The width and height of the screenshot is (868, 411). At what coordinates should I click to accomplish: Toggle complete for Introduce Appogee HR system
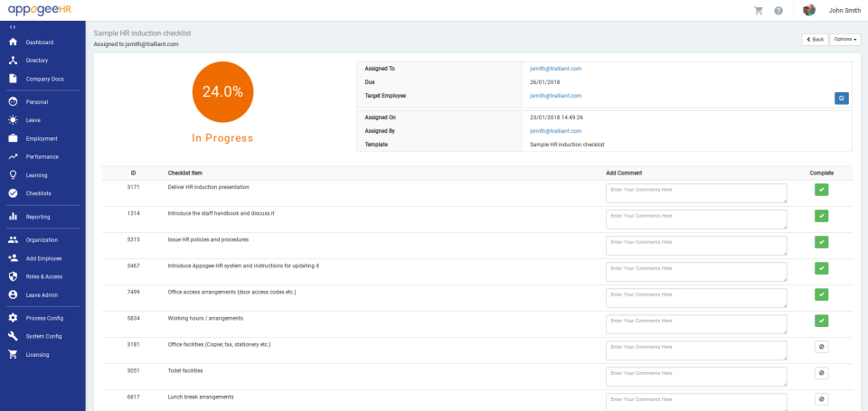pyautogui.click(x=822, y=268)
